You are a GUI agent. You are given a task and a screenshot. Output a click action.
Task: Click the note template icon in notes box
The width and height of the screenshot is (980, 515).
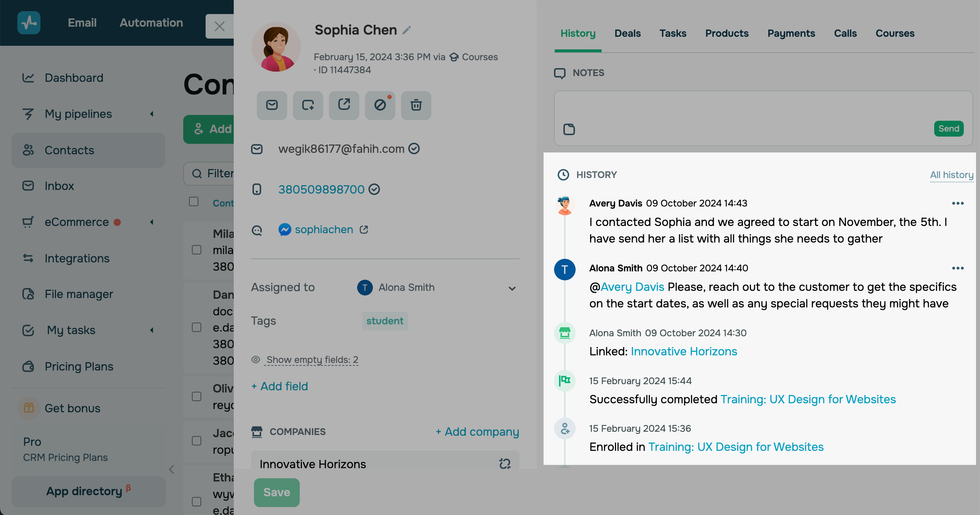[x=569, y=129]
